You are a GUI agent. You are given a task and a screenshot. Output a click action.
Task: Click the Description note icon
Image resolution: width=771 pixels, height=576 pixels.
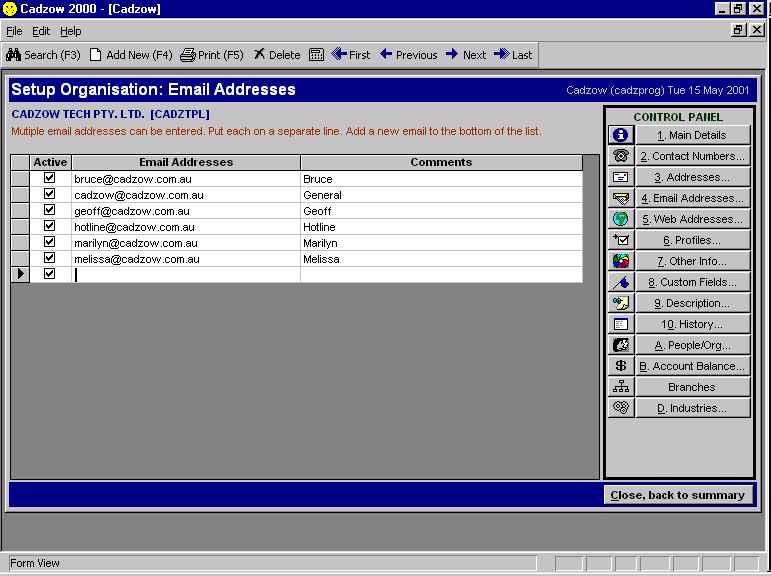621,303
